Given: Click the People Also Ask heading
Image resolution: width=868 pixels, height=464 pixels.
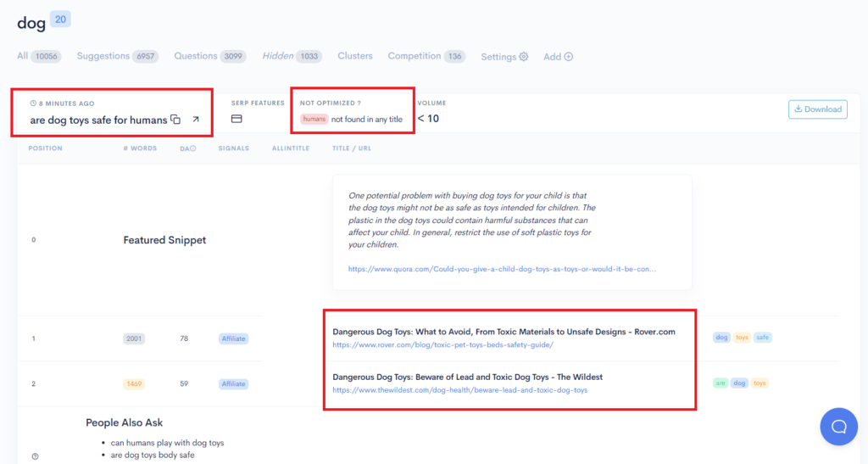Looking at the screenshot, I should pos(124,422).
